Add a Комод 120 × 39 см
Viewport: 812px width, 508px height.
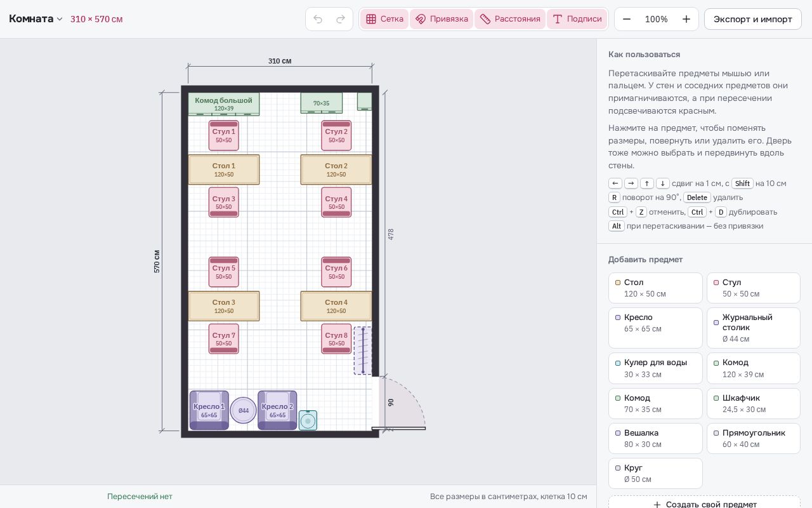[754, 368]
